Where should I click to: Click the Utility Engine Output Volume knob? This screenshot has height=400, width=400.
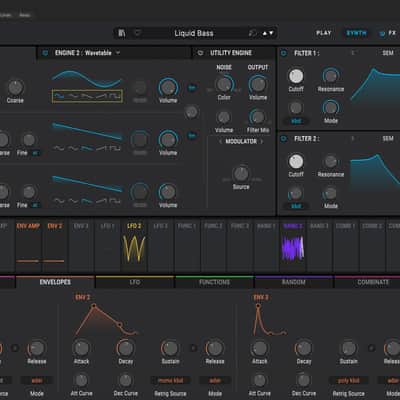[x=258, y=84]
